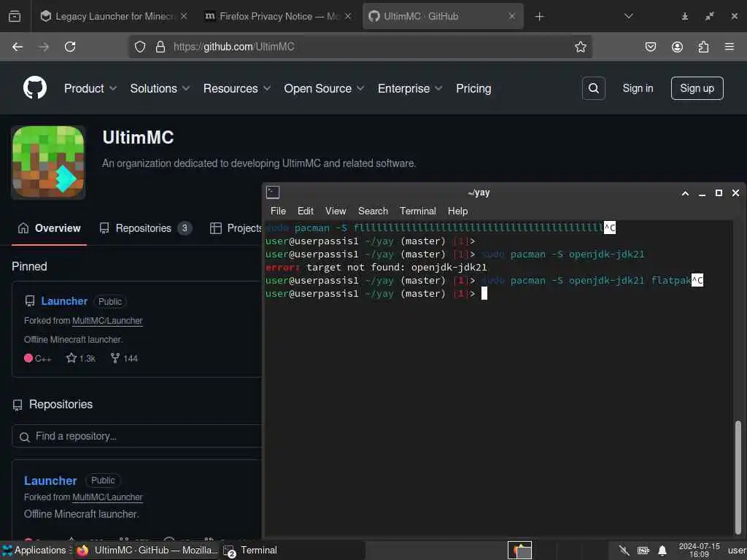The image size is (747, 560).
Task: Click the terminal window icon in titlebar
Action: (x=273, y=192)
